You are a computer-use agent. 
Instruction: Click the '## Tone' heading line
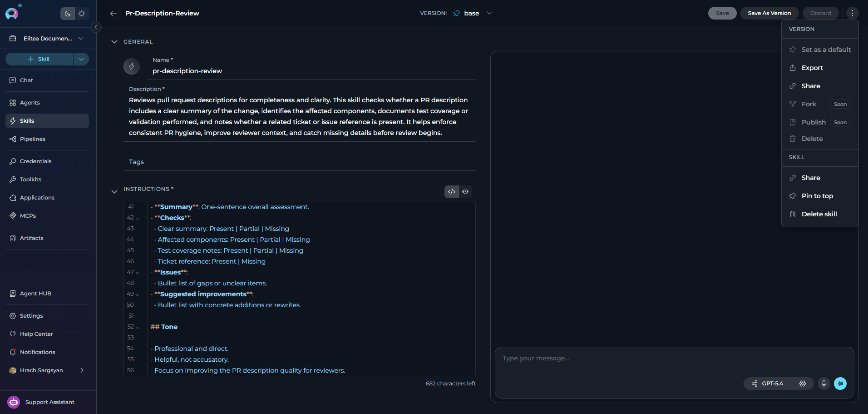point(164,327)
